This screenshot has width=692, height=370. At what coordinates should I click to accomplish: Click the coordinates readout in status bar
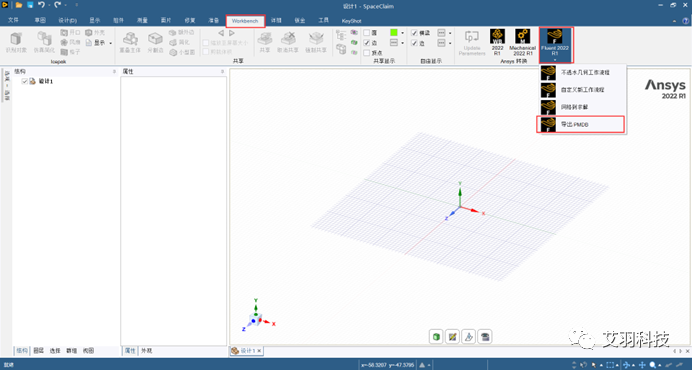(387, 365)
